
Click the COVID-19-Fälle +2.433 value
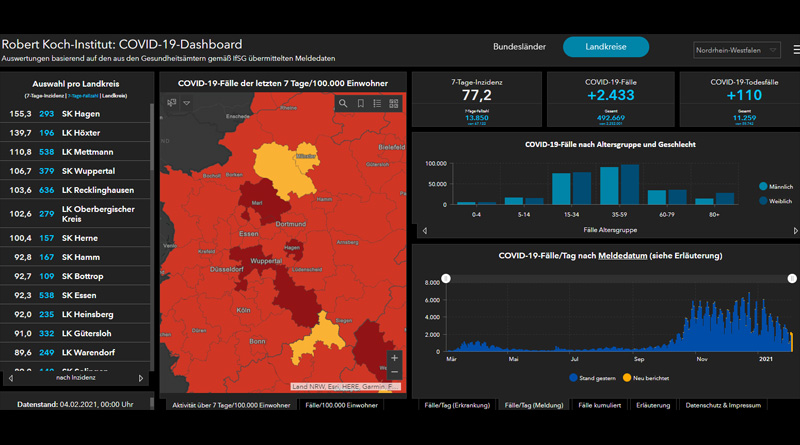(610, 95)
